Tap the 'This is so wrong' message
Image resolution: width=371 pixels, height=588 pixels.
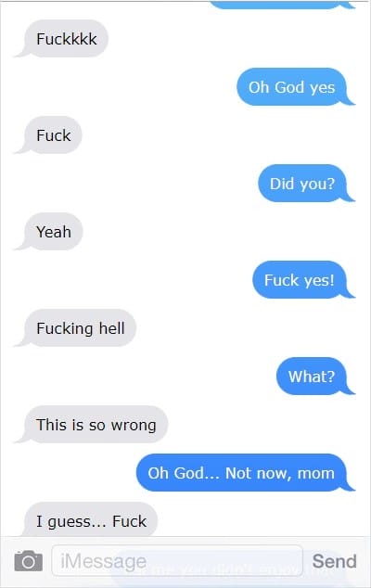pos(96,425)
